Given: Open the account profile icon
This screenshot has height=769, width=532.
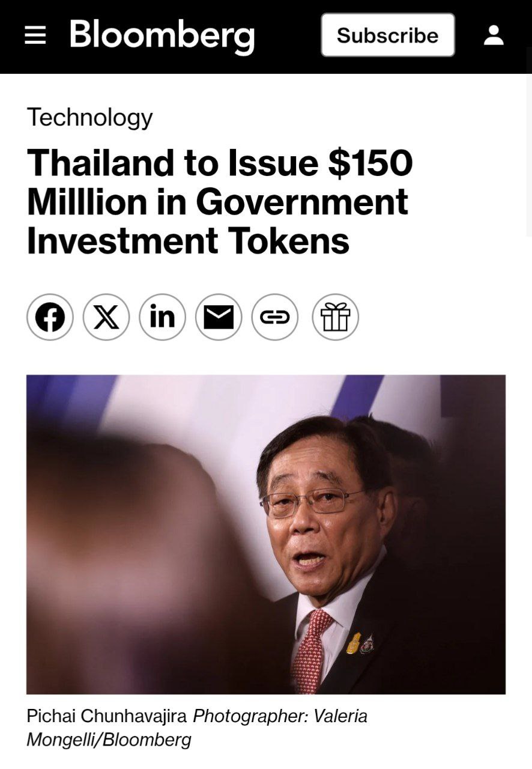Looking at the screenshot, I should pos(494,35).
